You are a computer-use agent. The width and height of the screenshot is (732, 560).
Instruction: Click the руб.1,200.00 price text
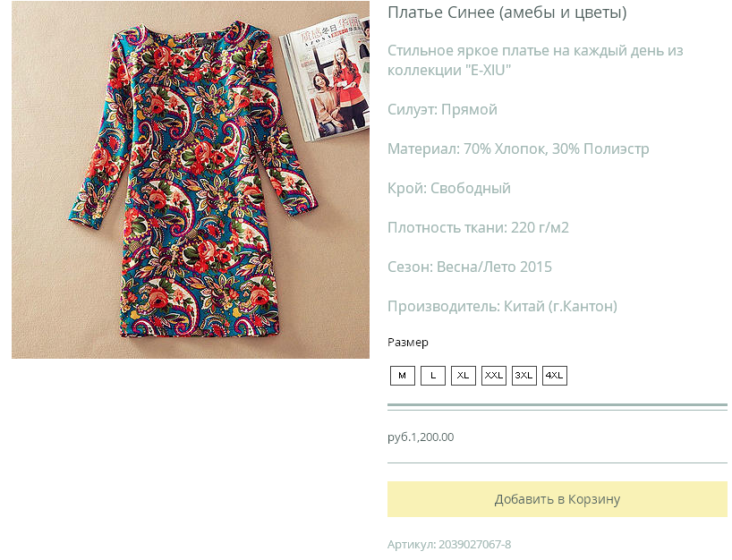(x=421, y=437)
